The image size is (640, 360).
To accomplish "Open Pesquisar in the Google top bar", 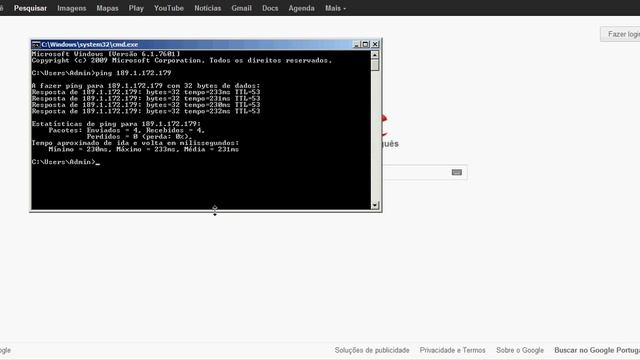I will click(30, 8).
